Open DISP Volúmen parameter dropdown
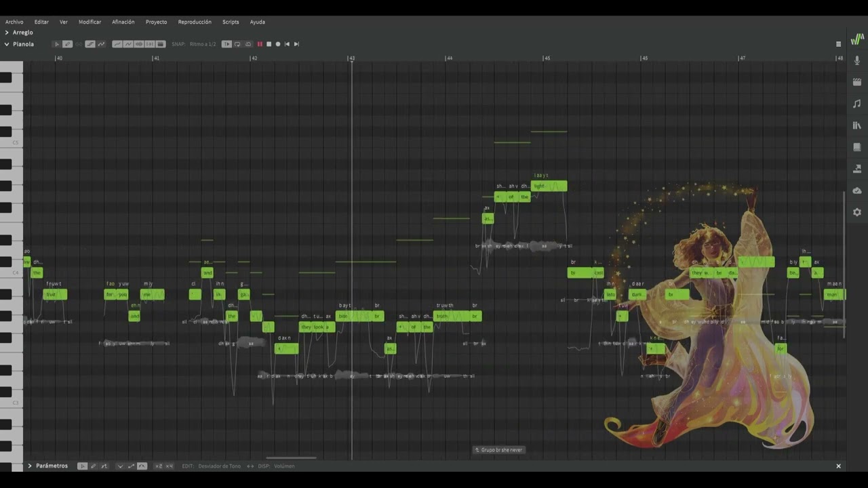Screen dimensions: 868x488 pos(284,466)
